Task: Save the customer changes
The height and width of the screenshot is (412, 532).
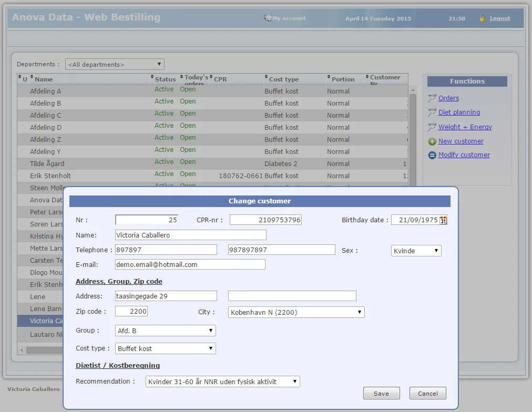Action: [381, 394]
